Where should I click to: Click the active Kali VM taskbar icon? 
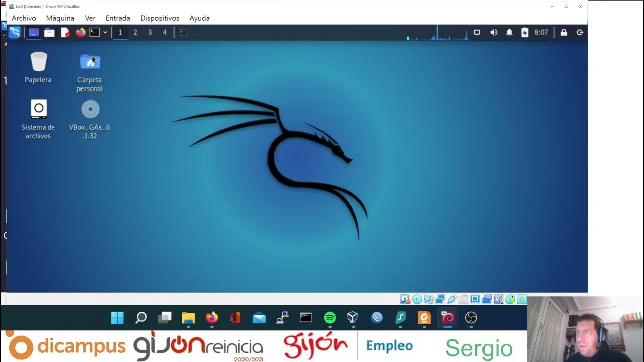coord(447,318)
